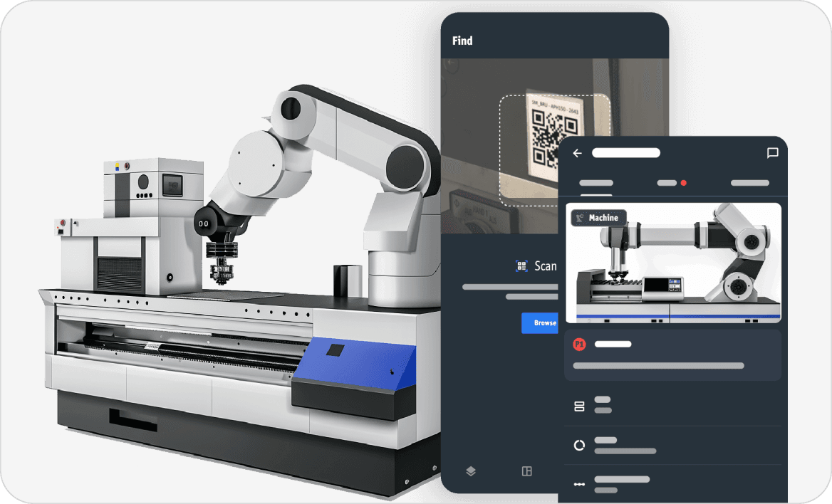Open the split-view icon in the bottom bar

(x=527, y=471)
